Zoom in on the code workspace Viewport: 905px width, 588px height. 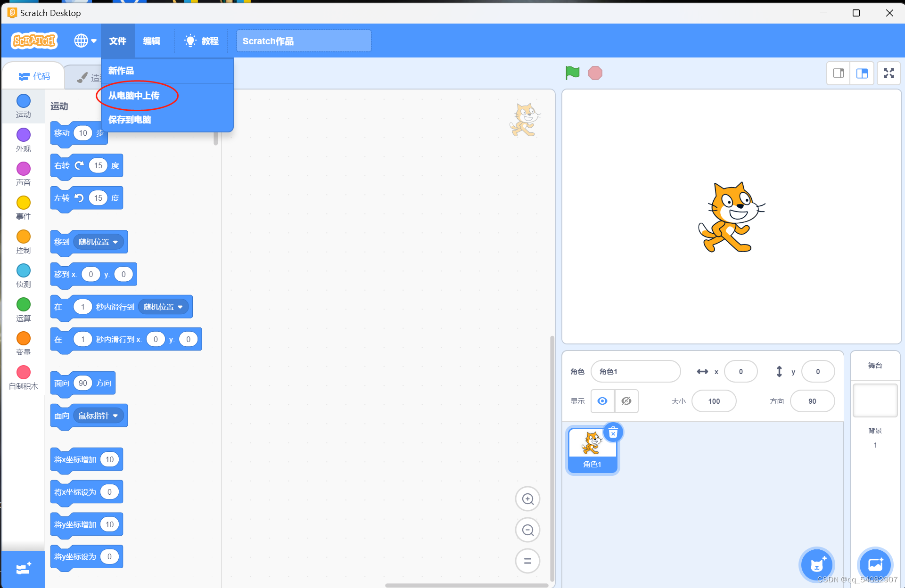527,499
